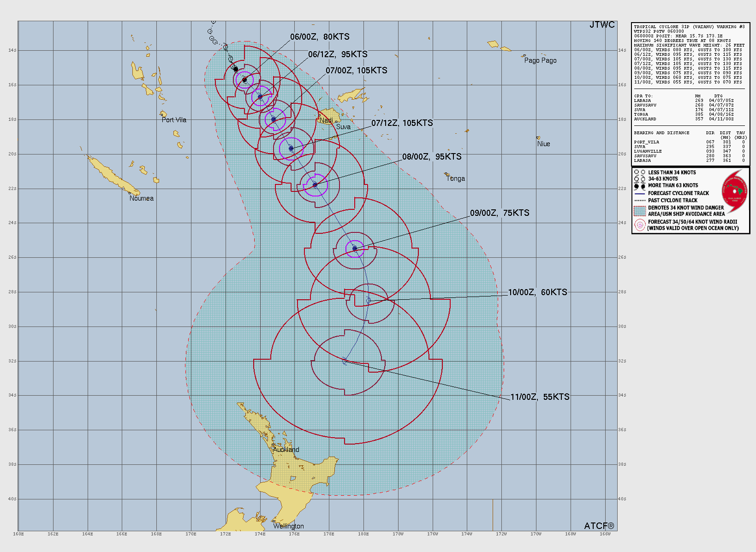Click the Tonga island label
This screenshot has width=756, height=552.
point(455,178)
